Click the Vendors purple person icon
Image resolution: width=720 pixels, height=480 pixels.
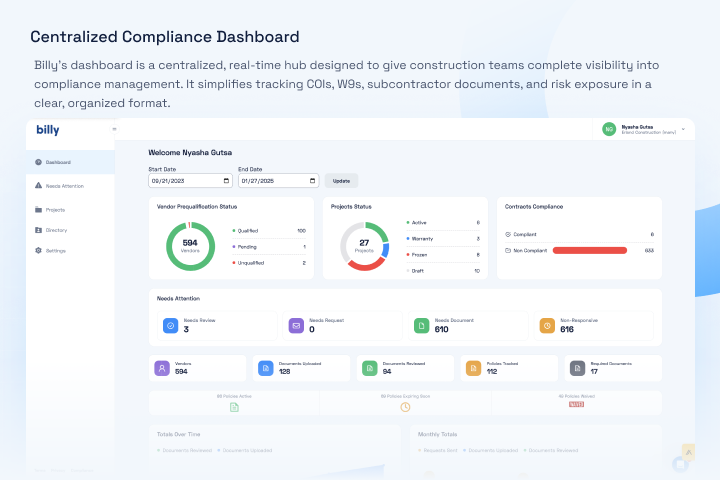point(162,368)
